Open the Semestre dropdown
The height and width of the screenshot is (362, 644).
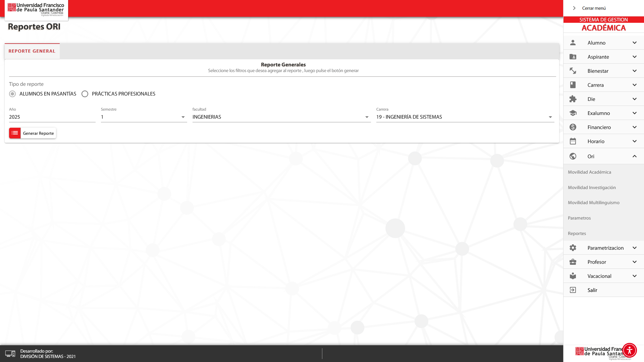[144, 117]
